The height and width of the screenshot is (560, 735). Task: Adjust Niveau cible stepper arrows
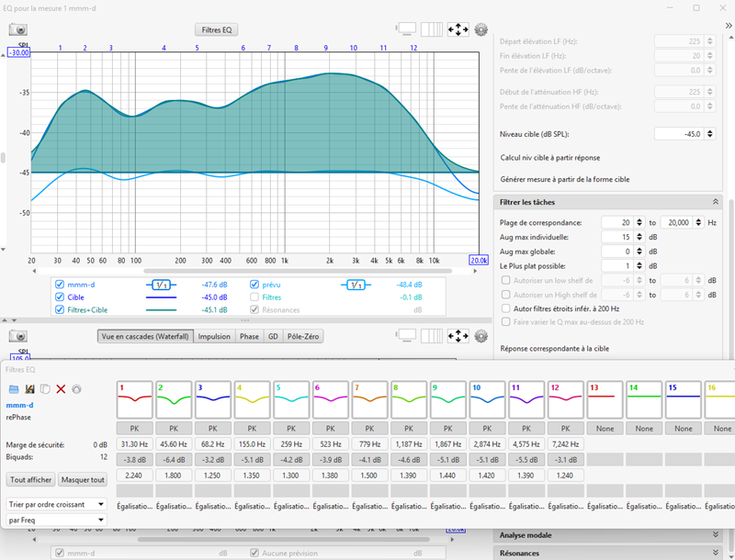[709, 134]
